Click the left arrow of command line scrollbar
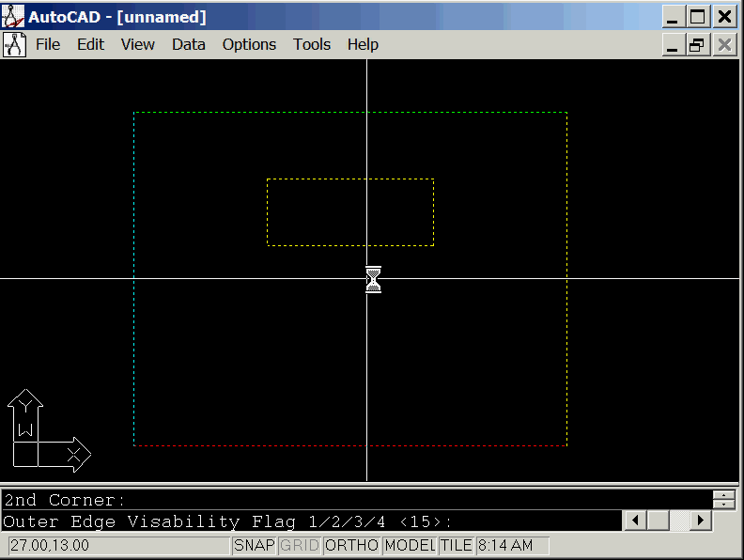Screen dimensions: 744x560 click(x=635, y=521)
